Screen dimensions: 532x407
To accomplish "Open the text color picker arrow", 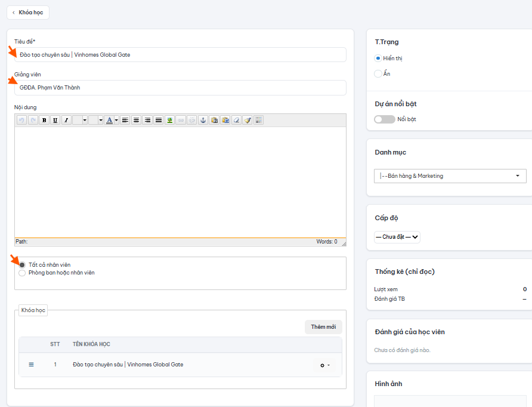I will 116,120.
